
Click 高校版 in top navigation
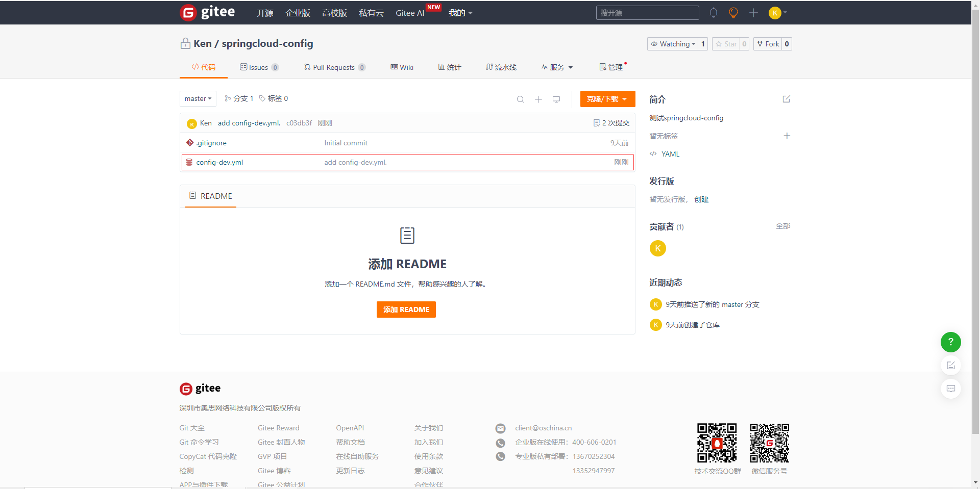tap(334, 13)
